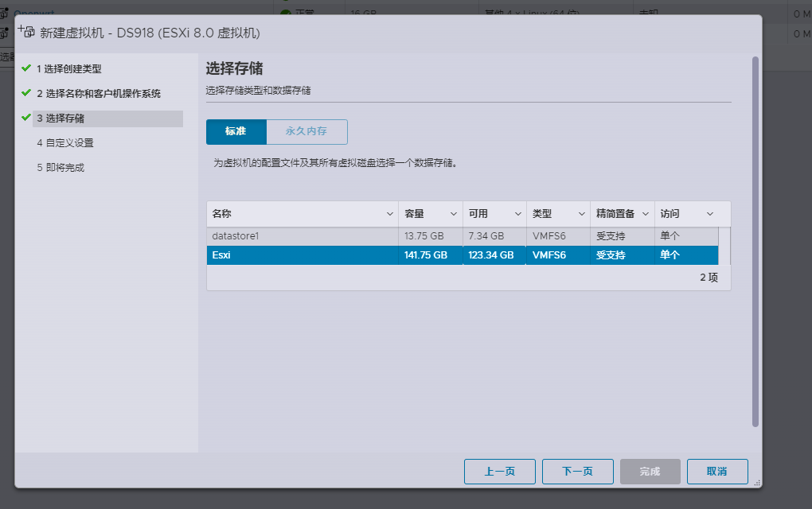Click green checkmark beside 选择名称和客户机操作系统 step
Screen dimensions: 812x509
click(26, 93)
